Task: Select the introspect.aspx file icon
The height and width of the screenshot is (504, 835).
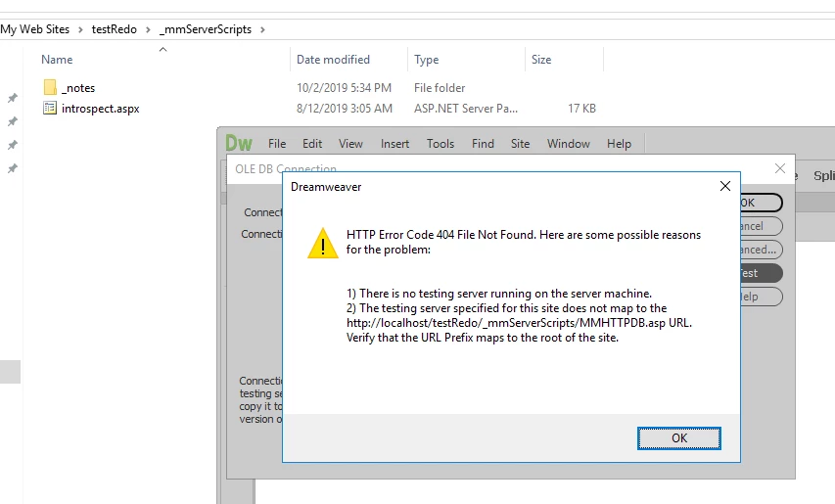Action: point(50,109)
